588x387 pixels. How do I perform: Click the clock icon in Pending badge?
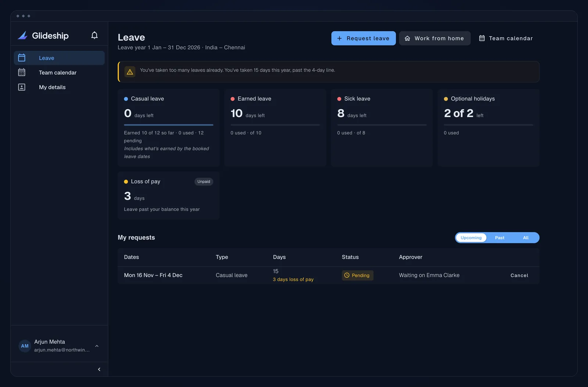(347, 275)
